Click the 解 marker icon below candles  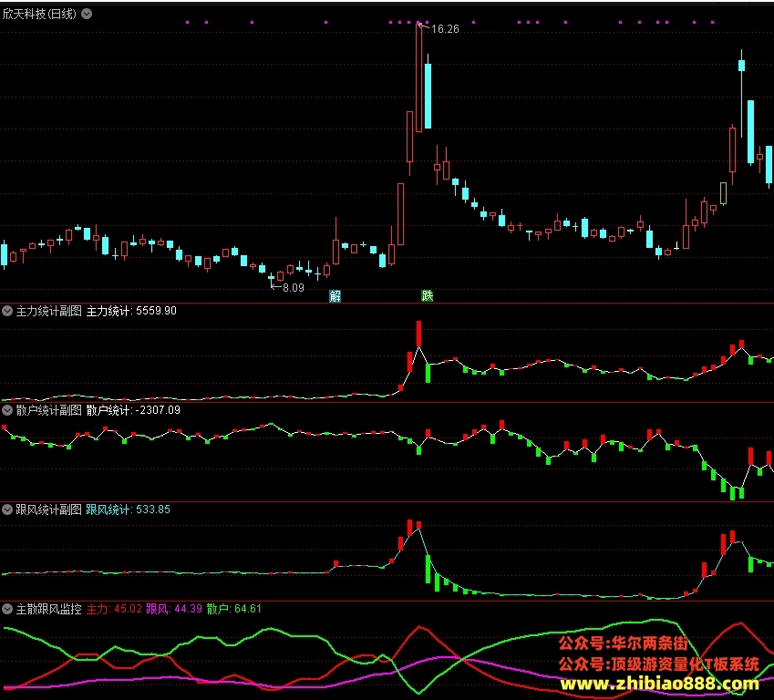335,296
